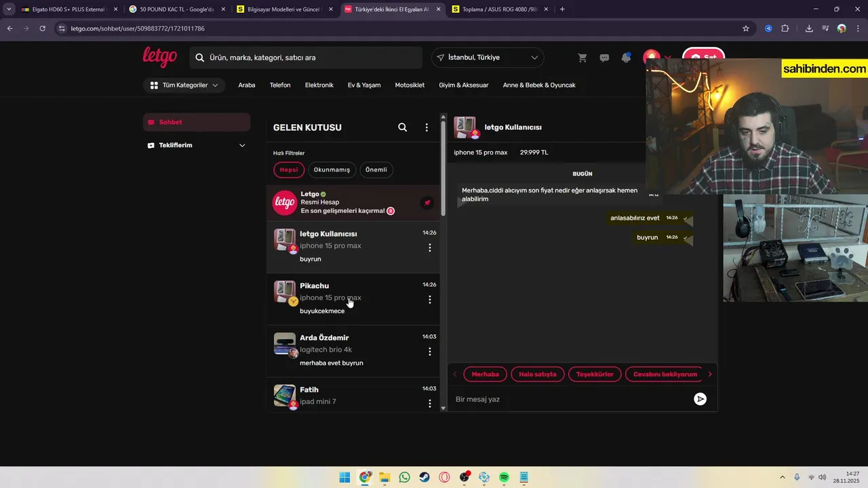The image size is (868, 488).
Task: Open WhatsApp from the taskbar
Action: point(405,477)
